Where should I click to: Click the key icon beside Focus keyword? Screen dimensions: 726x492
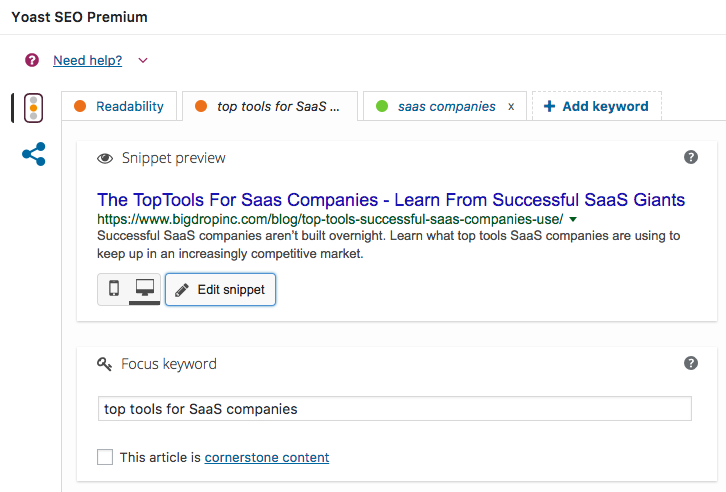pos(104,364)
